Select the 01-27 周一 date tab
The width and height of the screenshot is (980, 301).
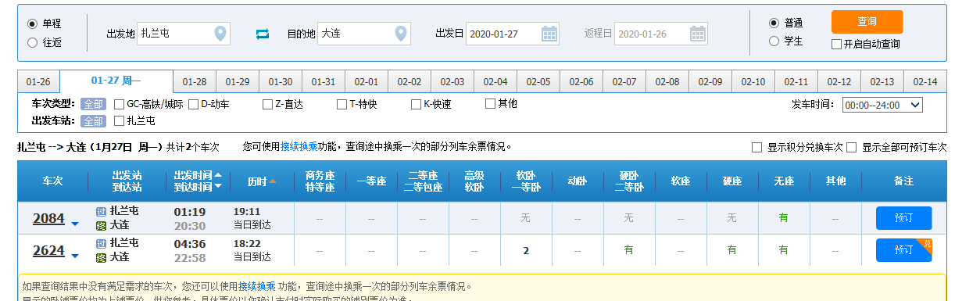coord(116,81)
